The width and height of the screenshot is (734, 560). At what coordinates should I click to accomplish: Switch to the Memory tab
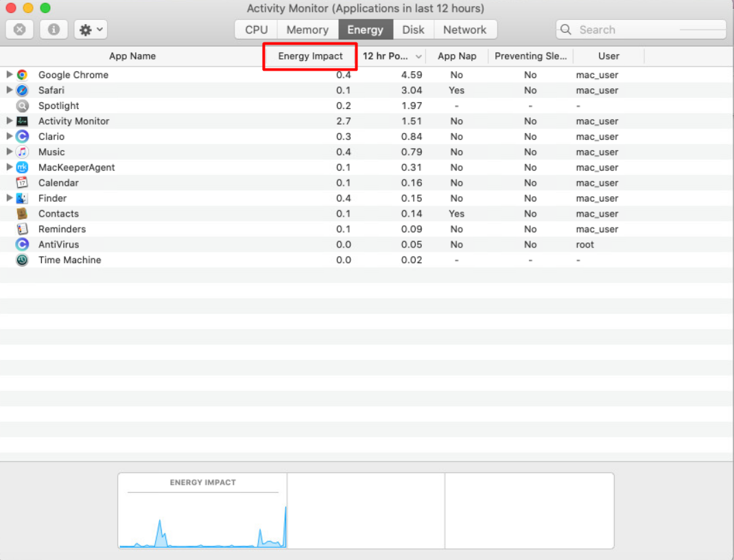click(307, 29)
